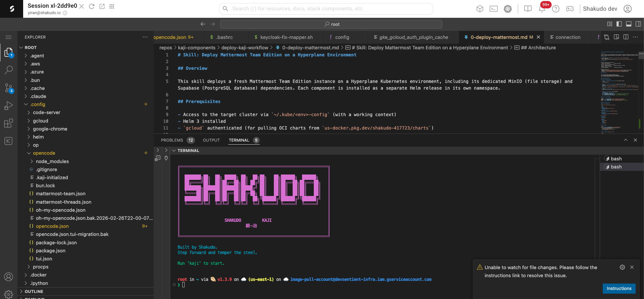Open the Search view in activity bar
This screenshot has width=644, height=299.
(8, 70)
